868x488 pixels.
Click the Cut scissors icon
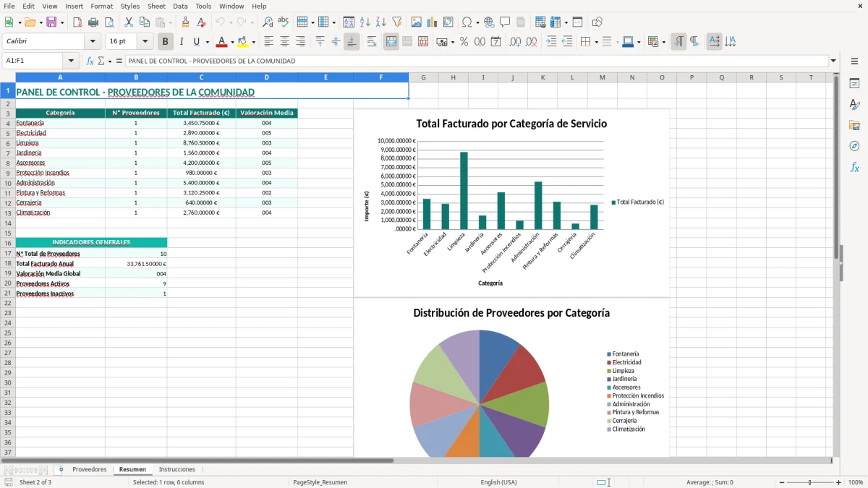pos(129,22)
